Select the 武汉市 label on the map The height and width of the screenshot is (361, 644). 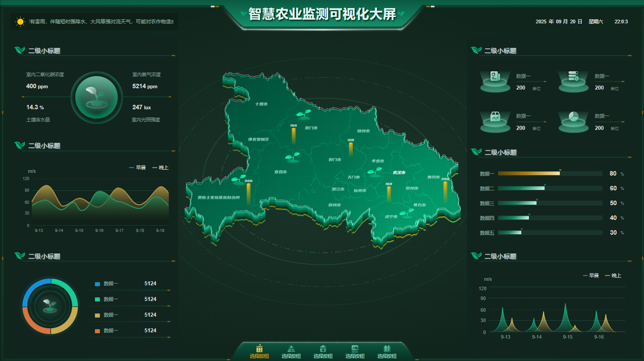click(399, 172)
